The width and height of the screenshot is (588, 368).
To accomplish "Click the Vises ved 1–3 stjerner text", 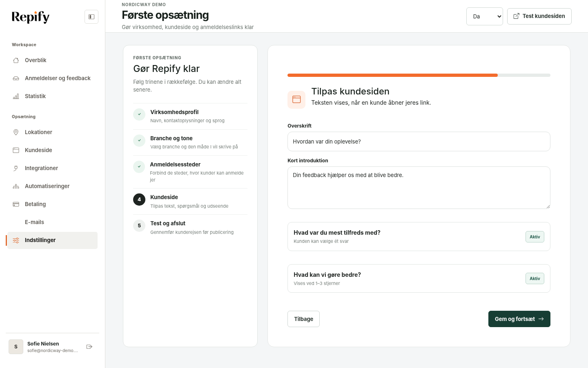I will (x=317, y=283).
